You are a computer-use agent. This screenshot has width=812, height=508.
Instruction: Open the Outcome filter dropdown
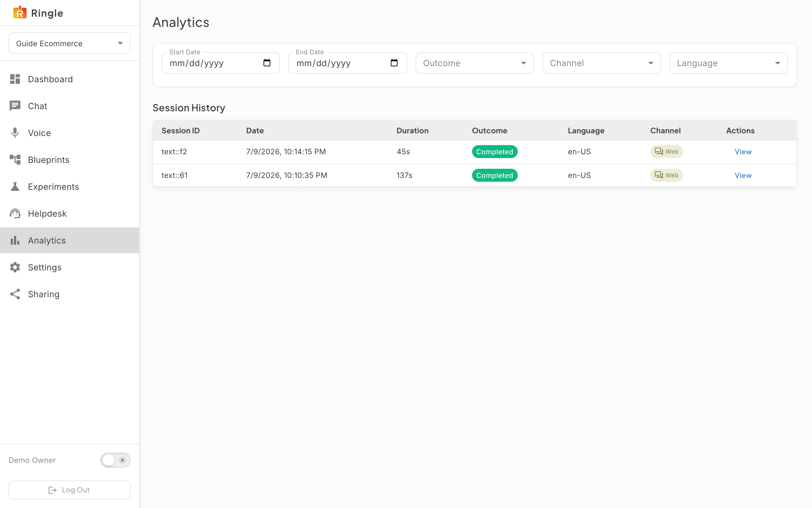coord(474,63)
